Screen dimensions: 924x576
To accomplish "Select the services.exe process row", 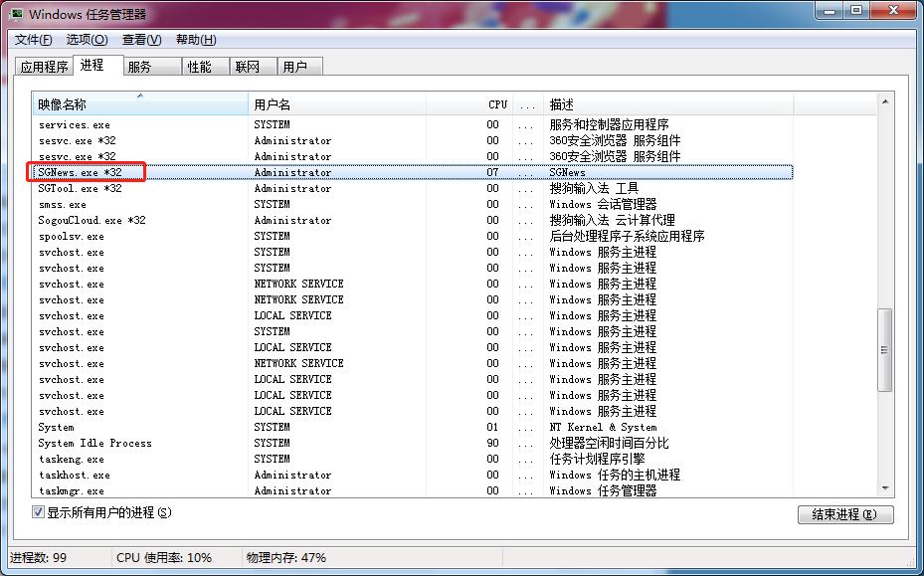I will pos(413,124).
